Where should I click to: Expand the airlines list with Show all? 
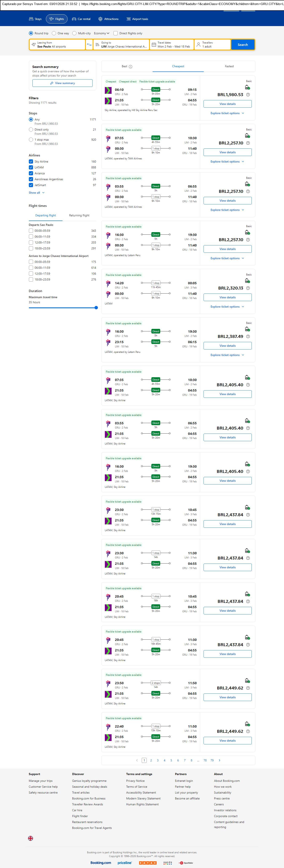click(36, 193)
